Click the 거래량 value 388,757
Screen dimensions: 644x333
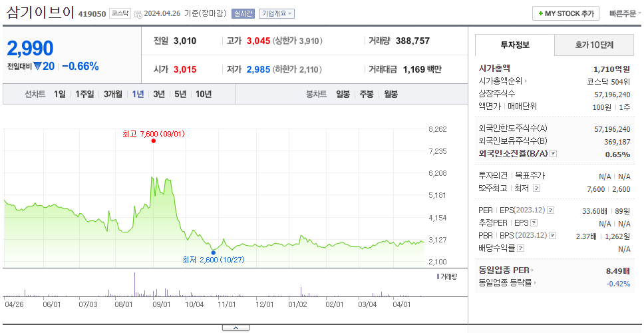412,41
